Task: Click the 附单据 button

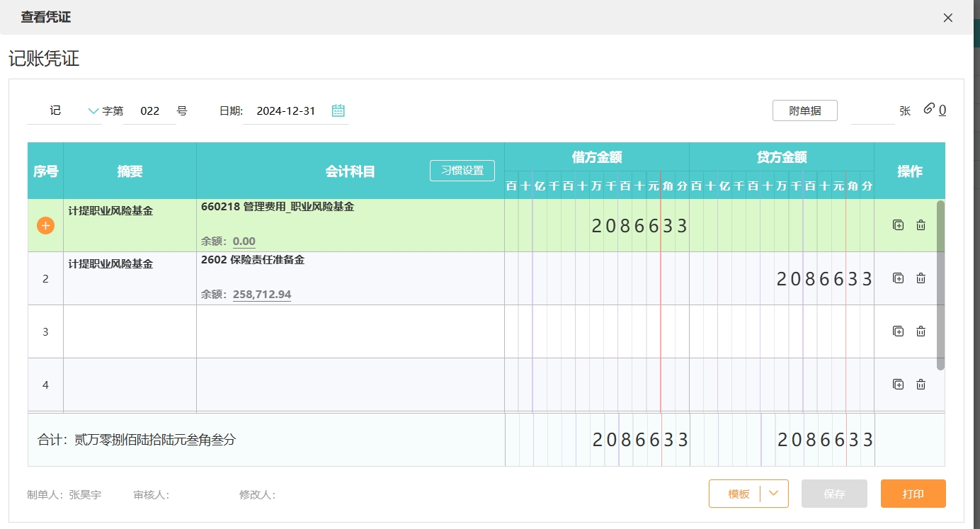Action: click(804, 110)
